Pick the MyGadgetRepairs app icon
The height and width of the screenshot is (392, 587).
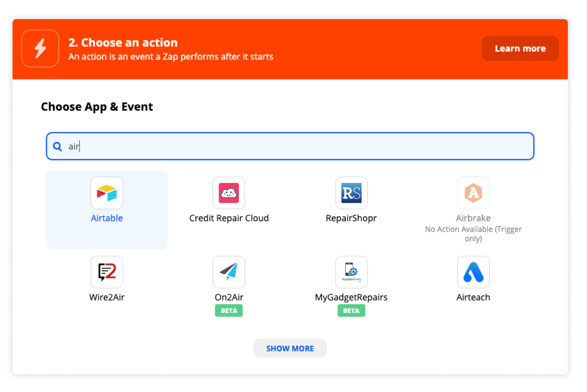[351, 272]
